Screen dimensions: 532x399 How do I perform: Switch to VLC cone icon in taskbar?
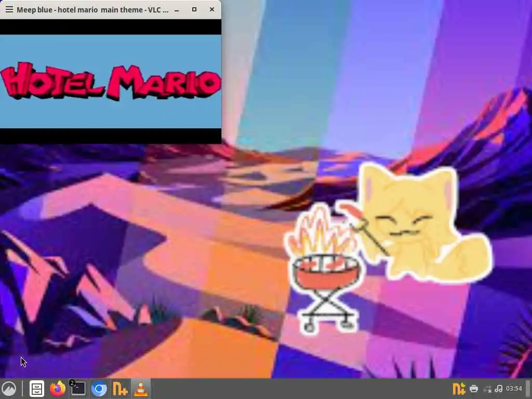[x=141, y=389]
